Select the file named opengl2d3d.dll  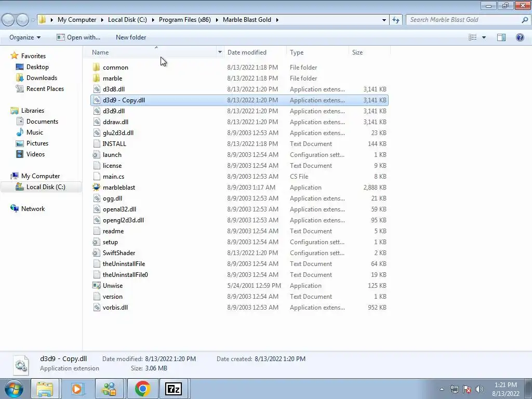click(123, 220)
